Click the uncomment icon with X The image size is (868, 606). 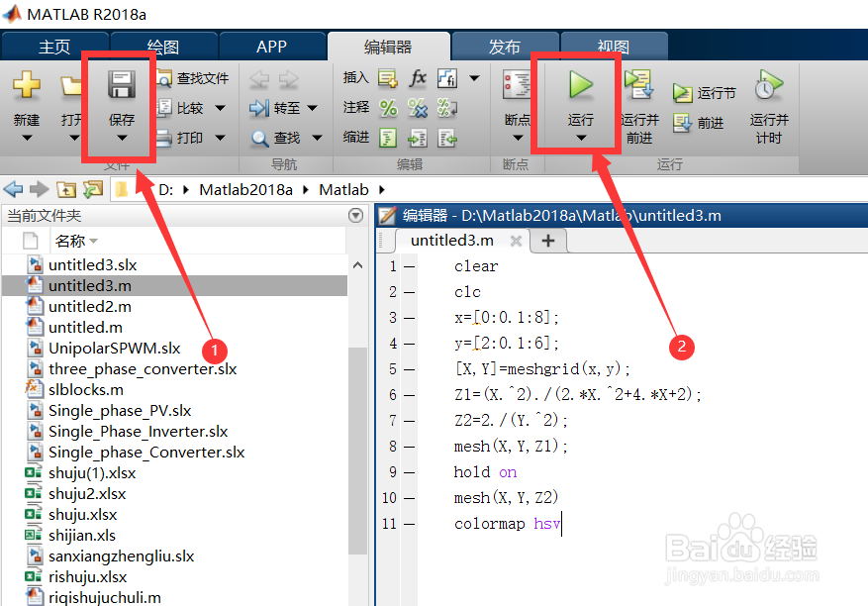[x=418, y=108]
